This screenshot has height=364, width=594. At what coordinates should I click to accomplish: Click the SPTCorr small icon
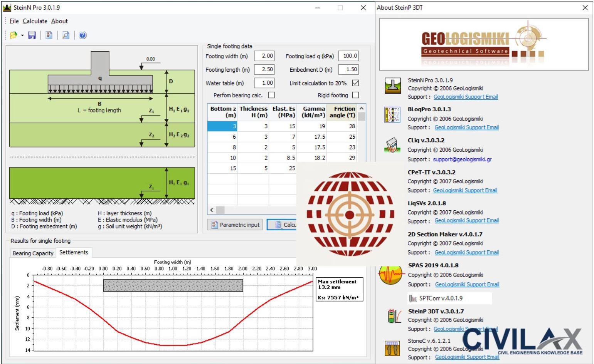[413, 299]
